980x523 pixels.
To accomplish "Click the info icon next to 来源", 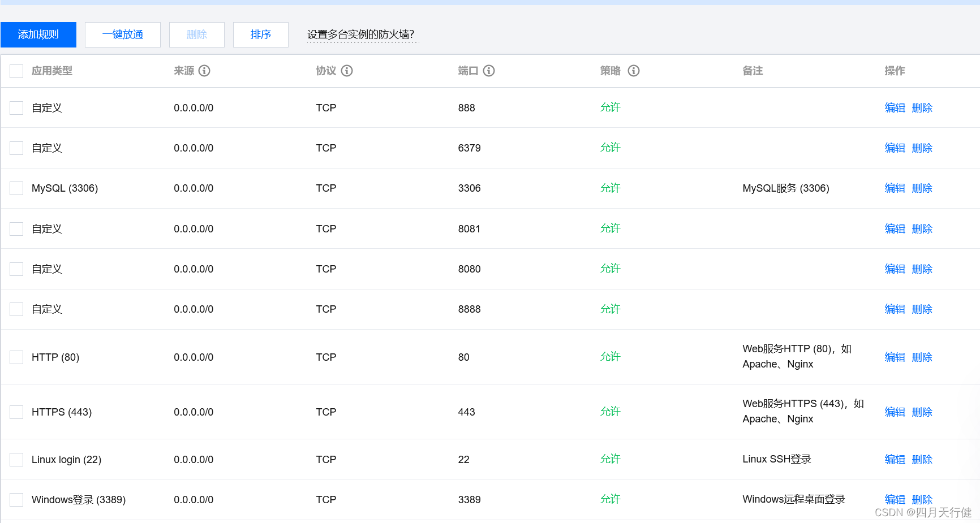I will pos(205,71).
